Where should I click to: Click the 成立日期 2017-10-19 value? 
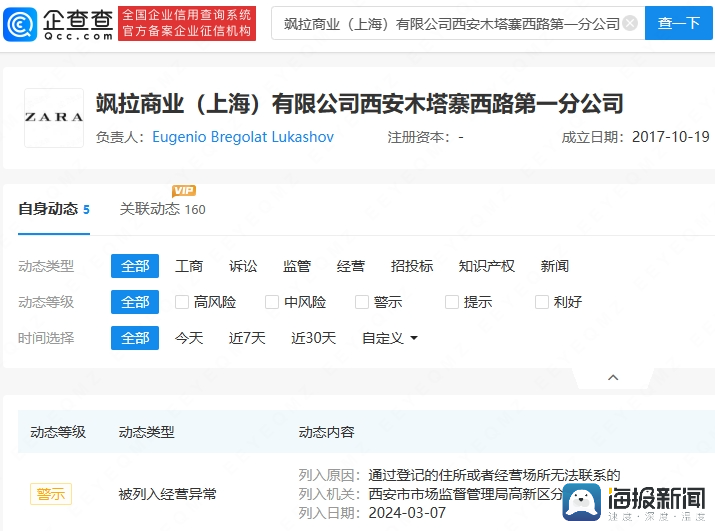(670, 137)
